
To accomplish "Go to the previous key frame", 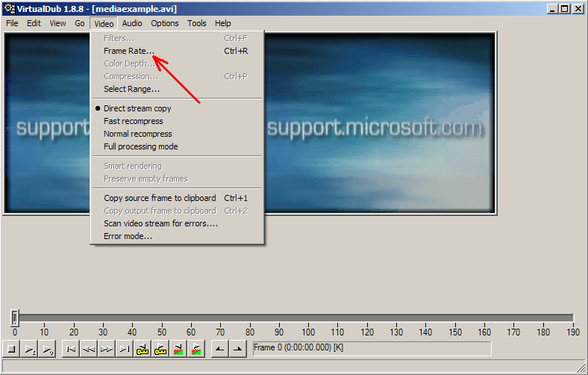I will pyautogui.click(x=143, y=349).
